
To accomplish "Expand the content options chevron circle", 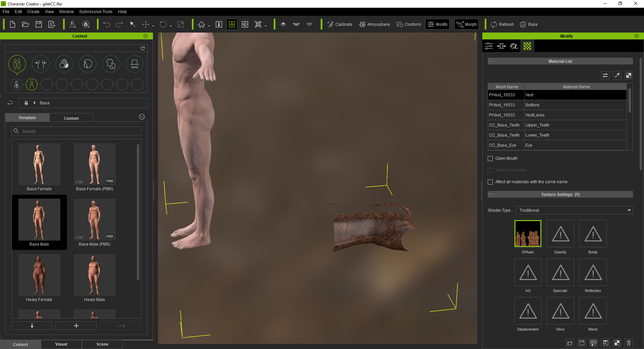I will coord(142,117).
